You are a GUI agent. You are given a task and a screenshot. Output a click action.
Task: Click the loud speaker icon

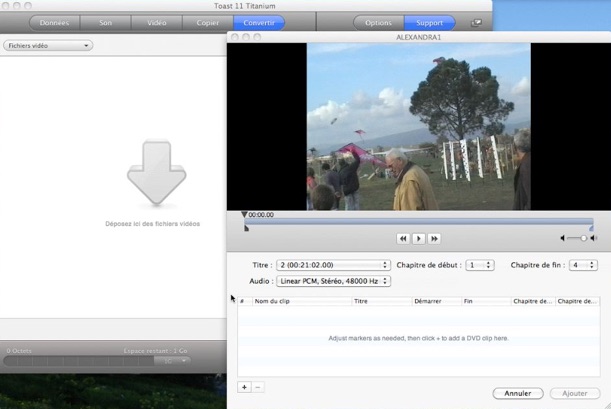(593, 238)
